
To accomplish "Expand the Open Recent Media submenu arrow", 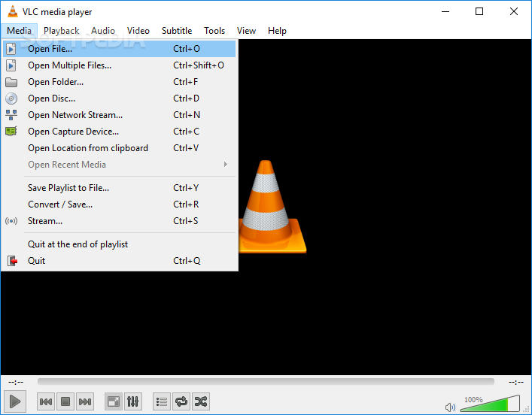I will pos(226,165).
